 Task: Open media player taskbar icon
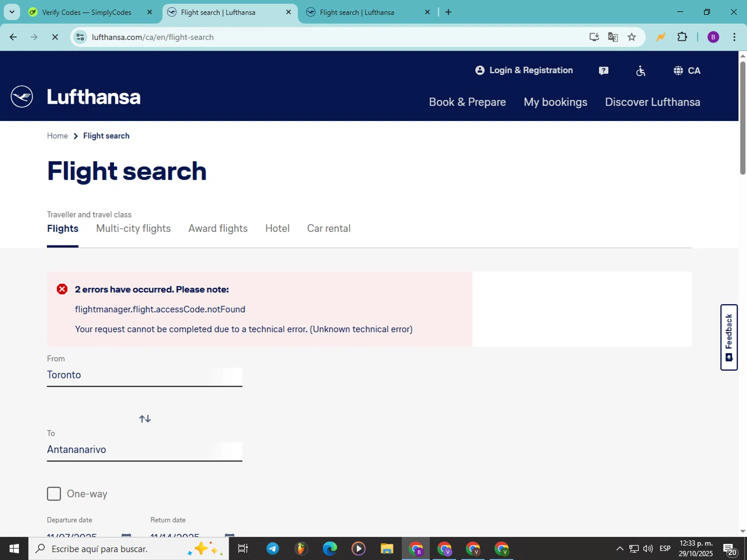[x=359, y=549]
